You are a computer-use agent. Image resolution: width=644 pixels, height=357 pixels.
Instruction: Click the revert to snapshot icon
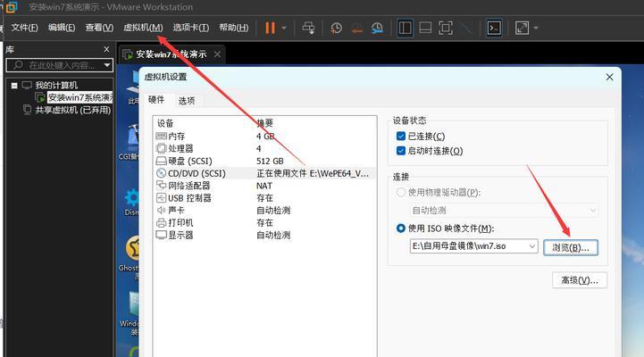pos(356,28)
